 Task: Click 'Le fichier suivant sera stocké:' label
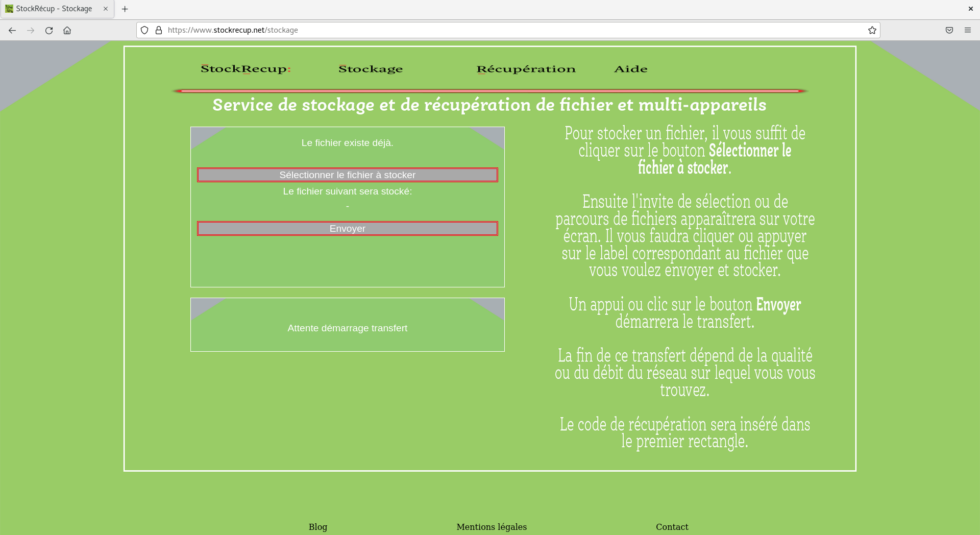tap(348, 191)
